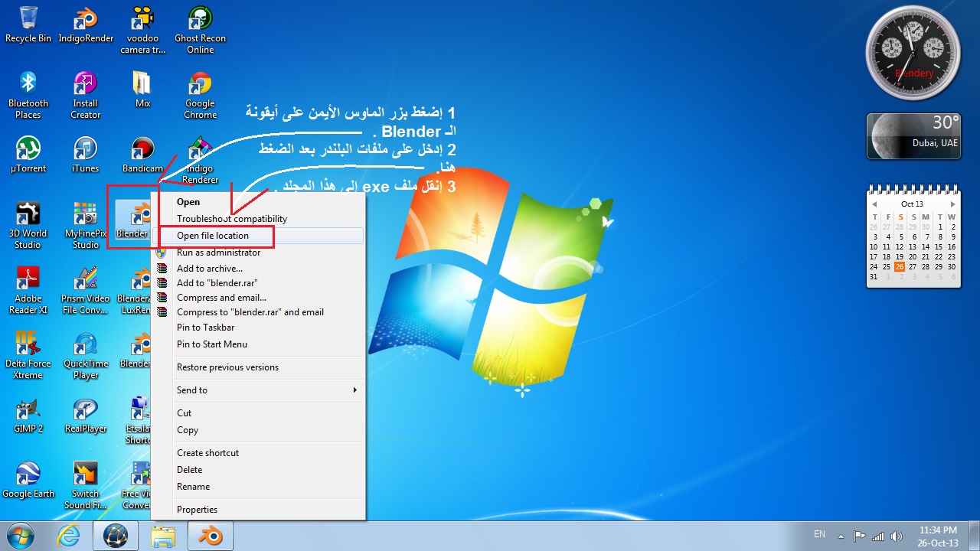Choose Pin to Start Menu
980x551 pixels.
click(x=259, y=344)
